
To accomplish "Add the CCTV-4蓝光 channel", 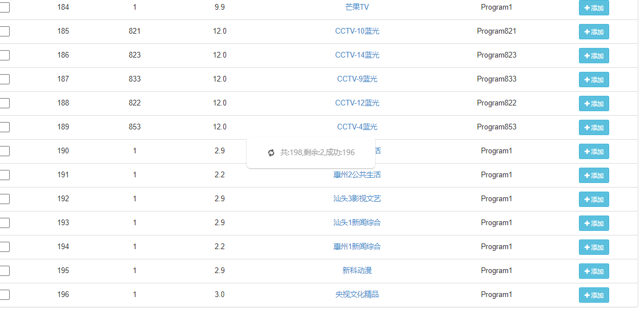I will click(594, 128).
